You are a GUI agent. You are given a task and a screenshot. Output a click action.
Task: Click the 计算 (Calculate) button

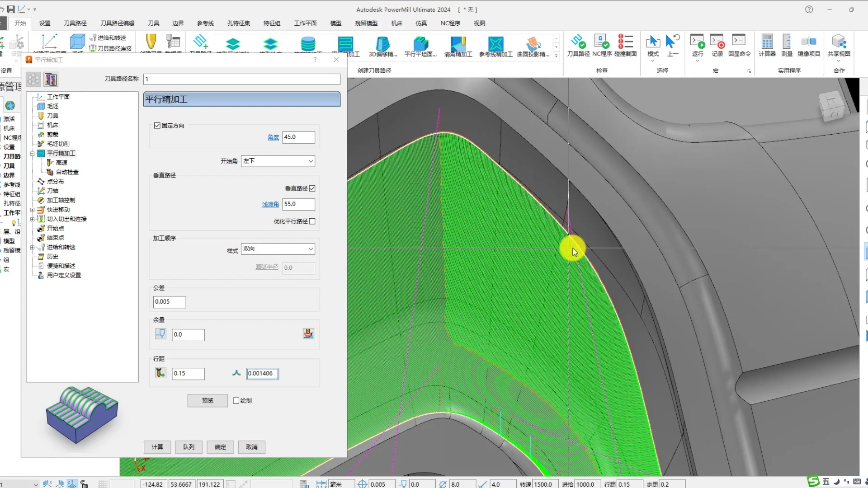click(157, 447)
